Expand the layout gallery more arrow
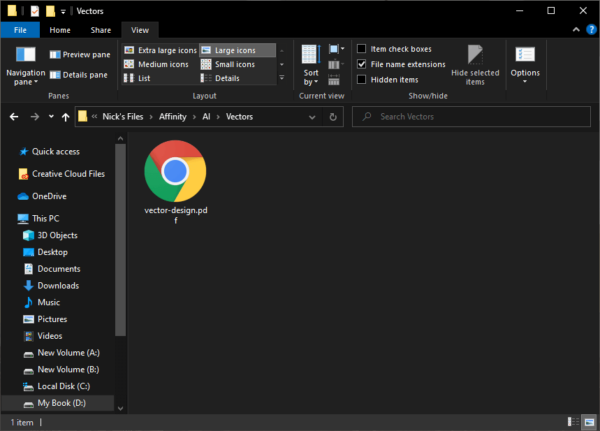The width and height of the screenshot is (600, 431). (x=281, y=77)
